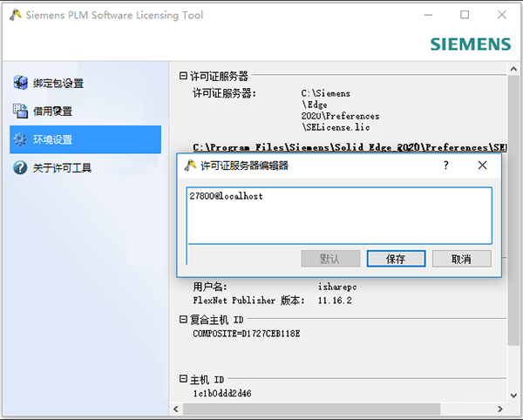The width and height of the screenshot is (523, 420).
Task: Open 关于许可工具 menu entry
Action: [x=85, y=167]
